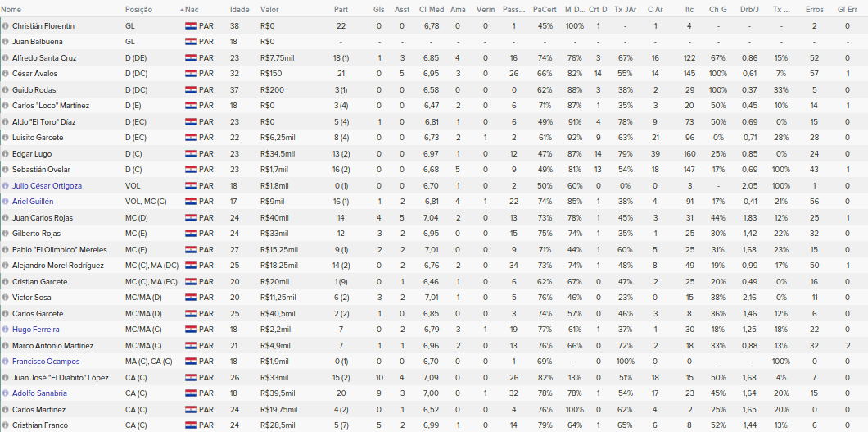Click info icon for Julio César Ortigoza
This screenshot has height=432, width=868.
6,186
